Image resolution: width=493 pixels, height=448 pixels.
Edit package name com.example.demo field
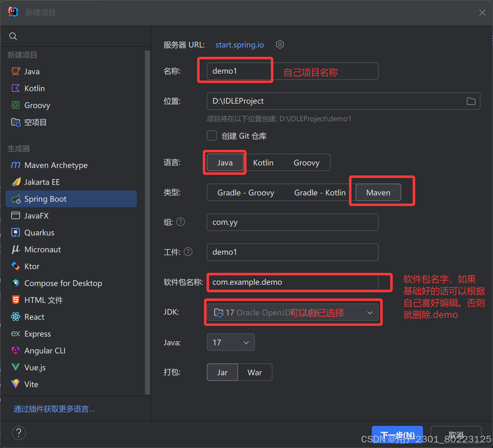(293, 282)
